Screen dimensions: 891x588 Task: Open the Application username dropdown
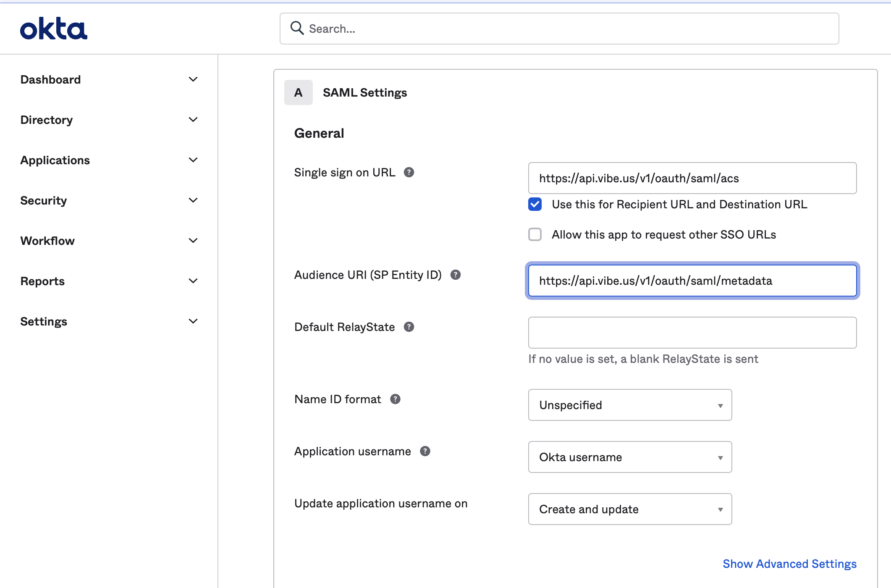click(630, 457)
